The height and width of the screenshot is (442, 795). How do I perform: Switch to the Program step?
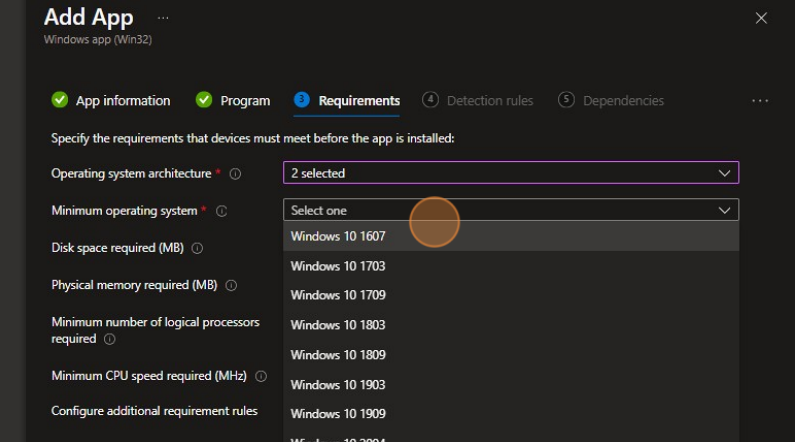(234, 101)
